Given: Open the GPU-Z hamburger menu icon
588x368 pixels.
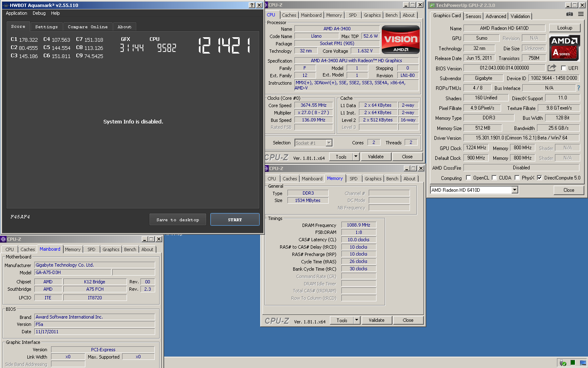Looking at the screenshot, I should 581,14.
